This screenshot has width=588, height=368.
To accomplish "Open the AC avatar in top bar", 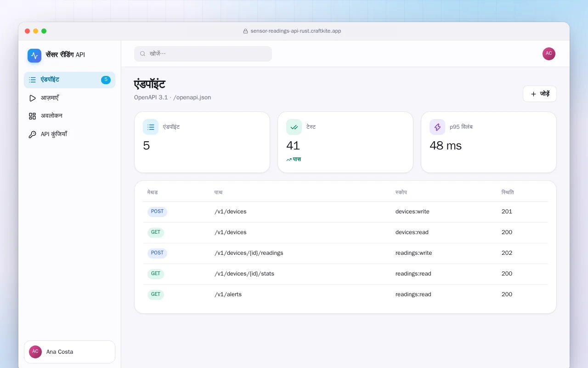I will click(x=549, y=54).
